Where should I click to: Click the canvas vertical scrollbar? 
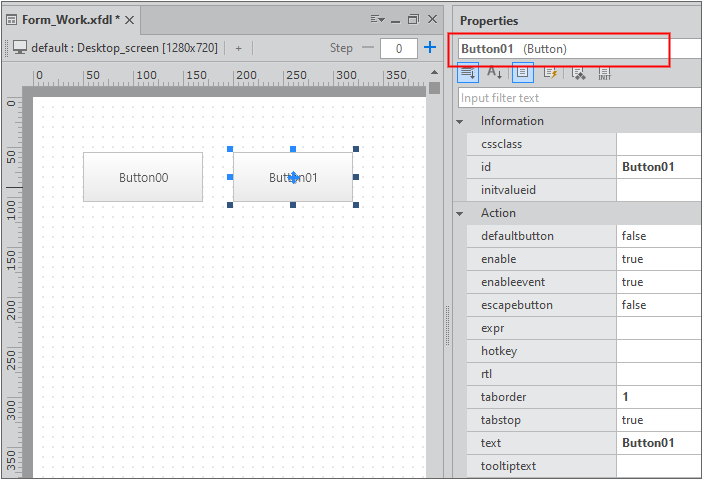click(434, 250)
